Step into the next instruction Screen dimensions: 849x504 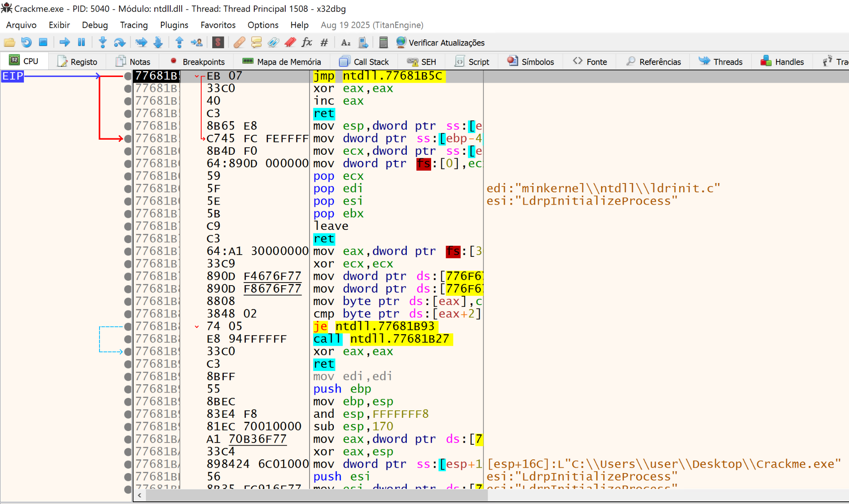[x=103, y=42]
